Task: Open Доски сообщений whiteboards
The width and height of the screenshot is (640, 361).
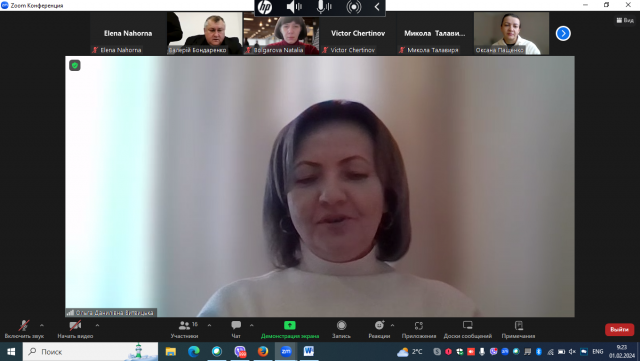Action: pos(468,329)
